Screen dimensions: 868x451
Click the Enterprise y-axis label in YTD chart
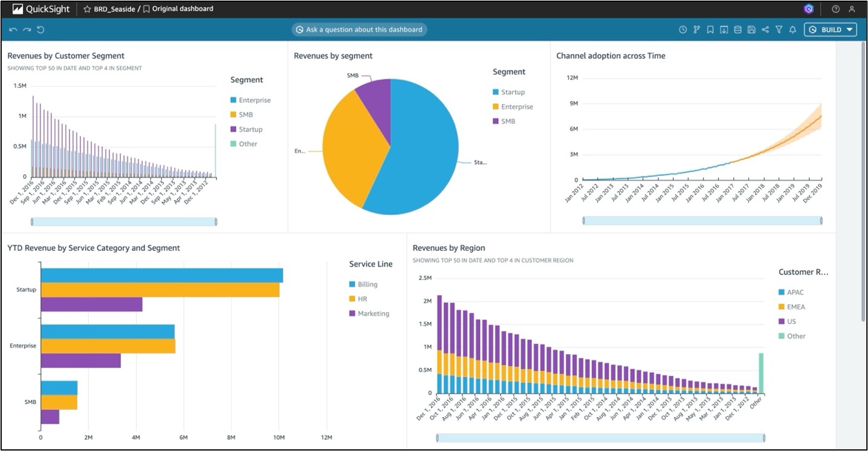click(23, 346)
